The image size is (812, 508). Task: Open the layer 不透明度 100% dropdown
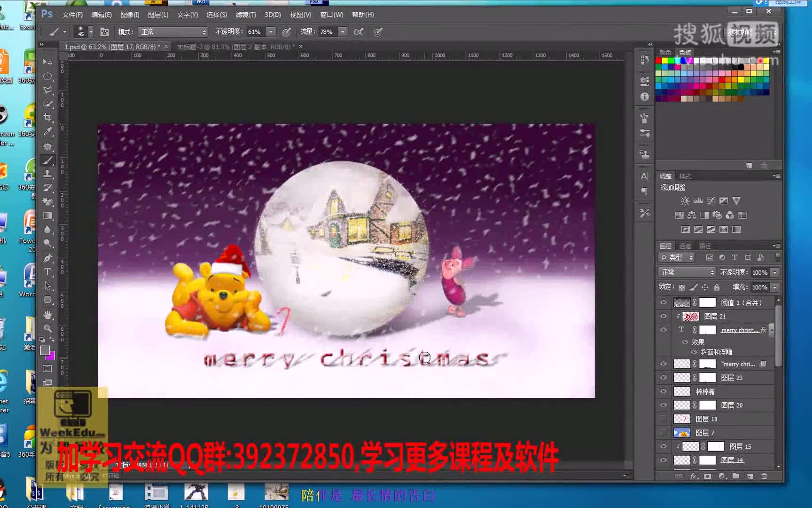pos(775,272)
